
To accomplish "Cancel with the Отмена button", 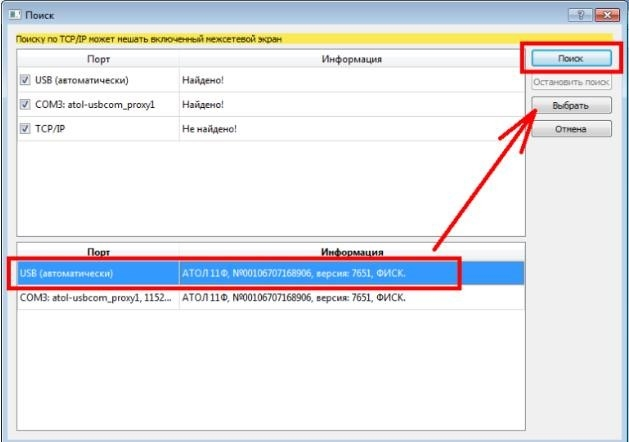I will (x=571, y=129).
